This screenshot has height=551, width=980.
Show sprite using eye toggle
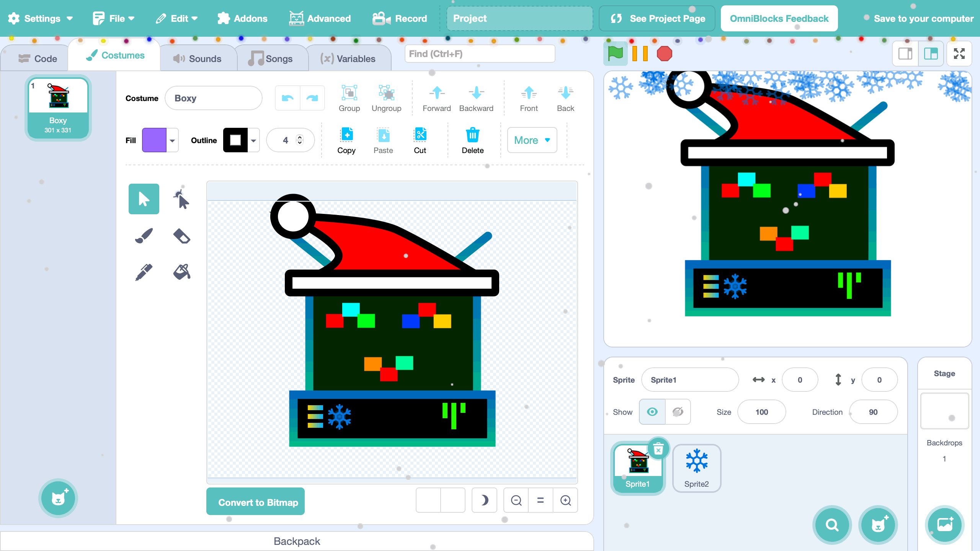click(652, 412)
